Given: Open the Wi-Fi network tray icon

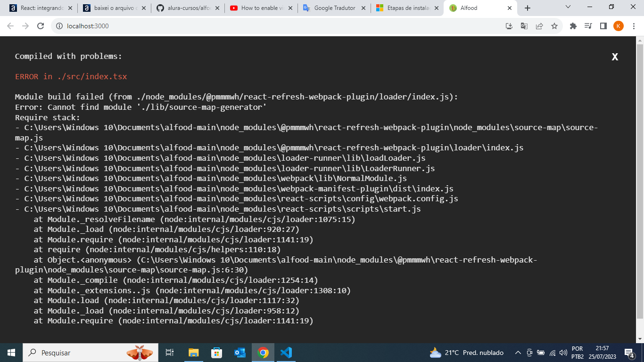Looking at the screenshot, I should (553, 353).
